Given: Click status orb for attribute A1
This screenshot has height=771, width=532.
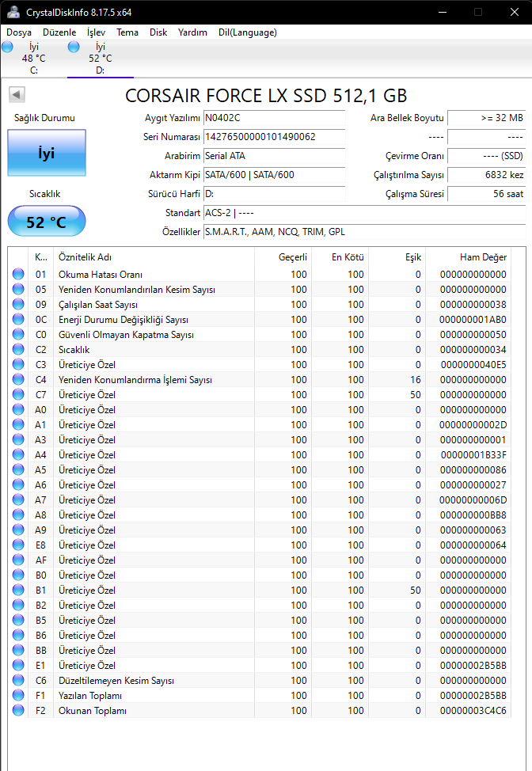Looking at the screenshot, I should pos(18,424).
